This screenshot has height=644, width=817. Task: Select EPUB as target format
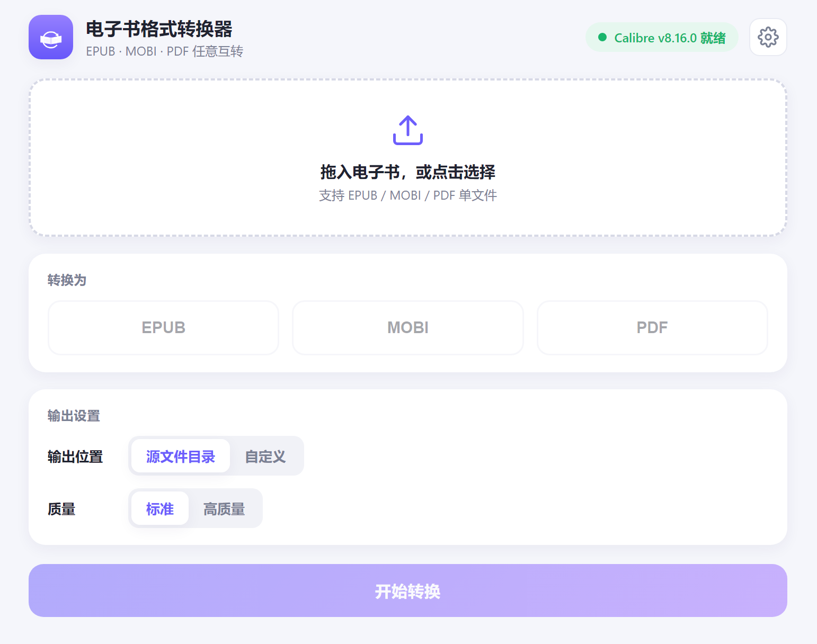(x=163, y=328)
